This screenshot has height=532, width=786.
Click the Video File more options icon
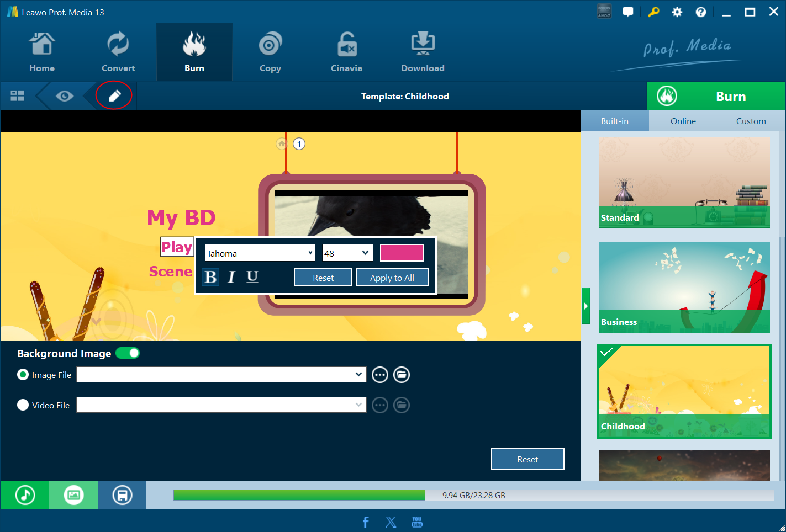[x=380, y=406]
